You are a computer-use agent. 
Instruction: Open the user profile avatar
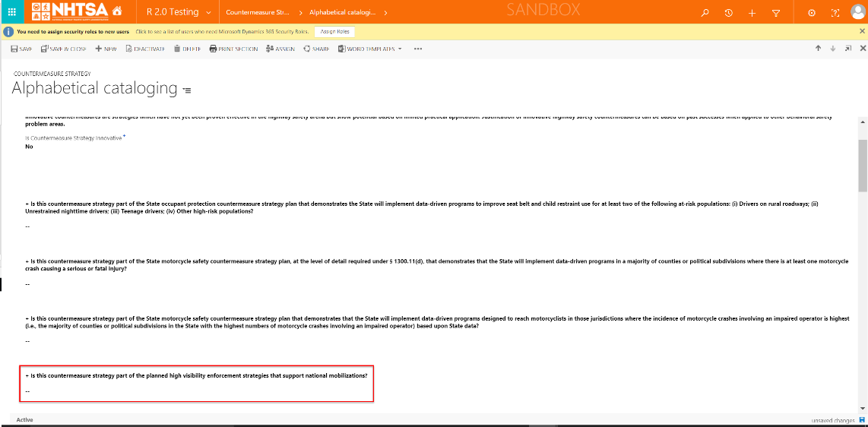(857, 13)
